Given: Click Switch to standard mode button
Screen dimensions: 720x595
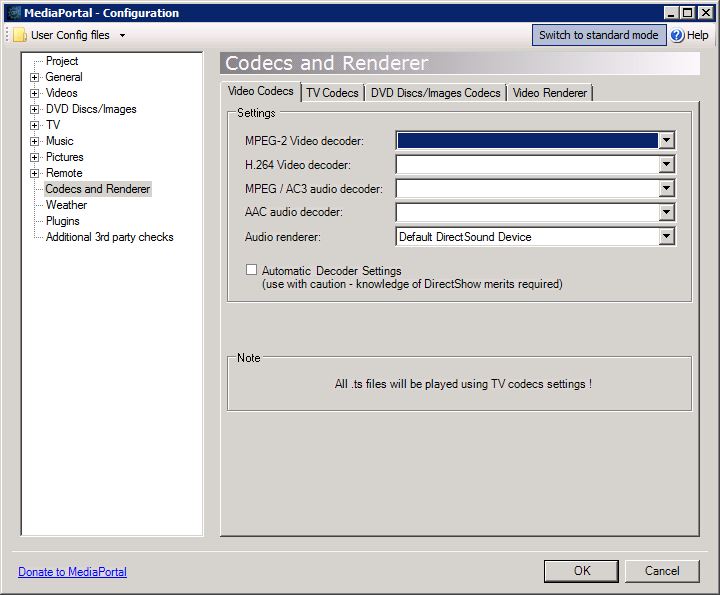Looking at the screenshot, I should point(598,35).
